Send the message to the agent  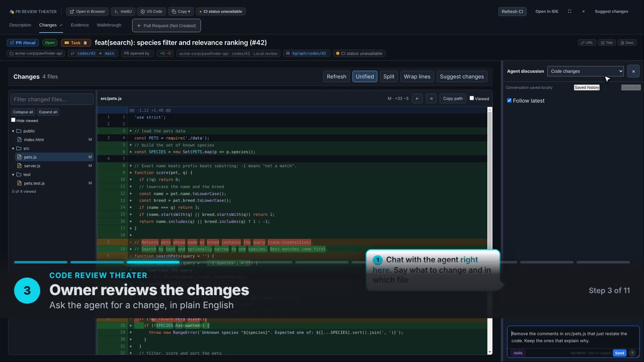[619, 353]
